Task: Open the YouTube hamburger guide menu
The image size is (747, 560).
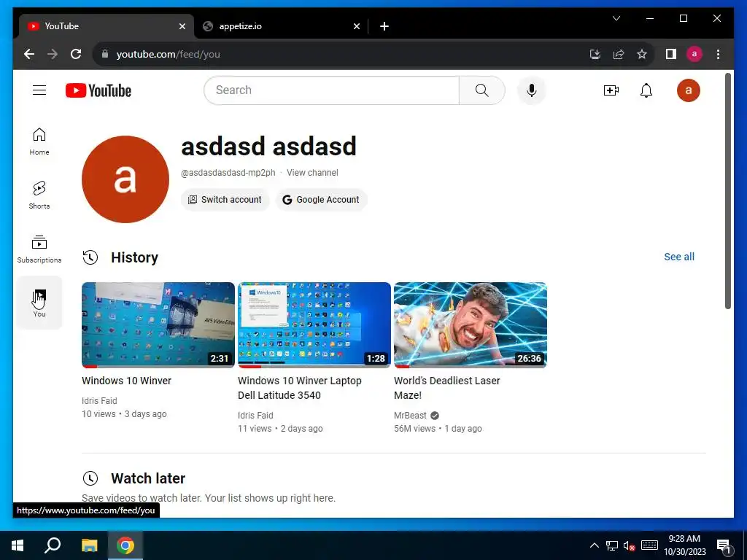Action: click(39, 90)
